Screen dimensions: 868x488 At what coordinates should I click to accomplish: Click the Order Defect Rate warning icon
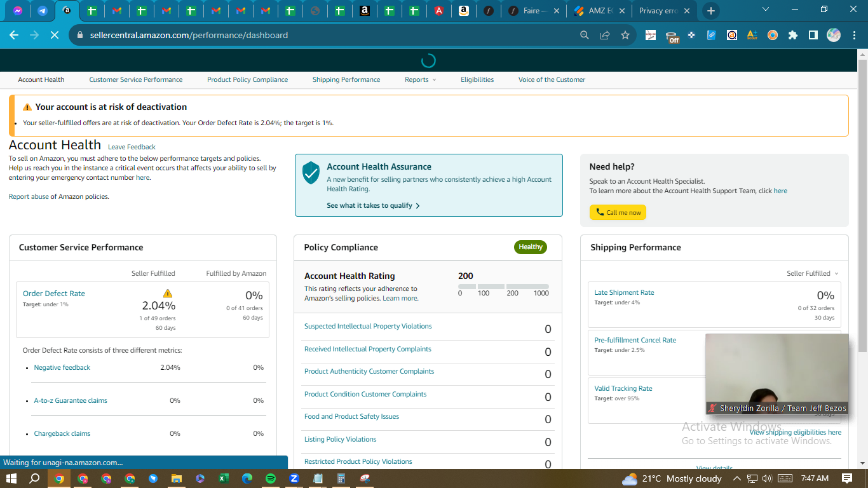(168, 293)
